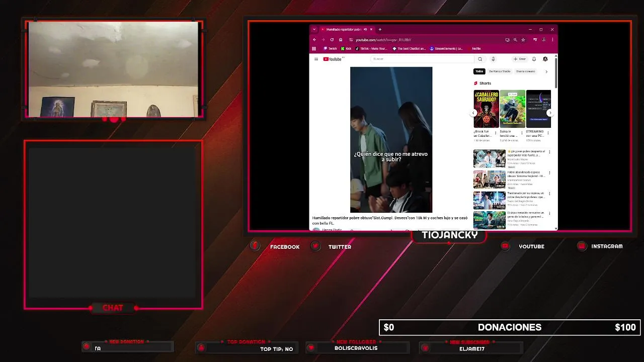Open options for the Suika short
This screenshot has width=644, height=362.
522,133
